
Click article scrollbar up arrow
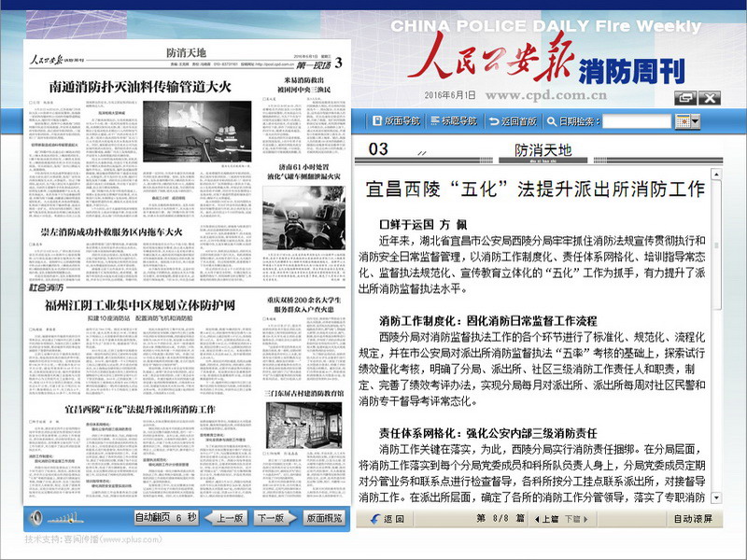pyautogui.click(x=716, y=175)
